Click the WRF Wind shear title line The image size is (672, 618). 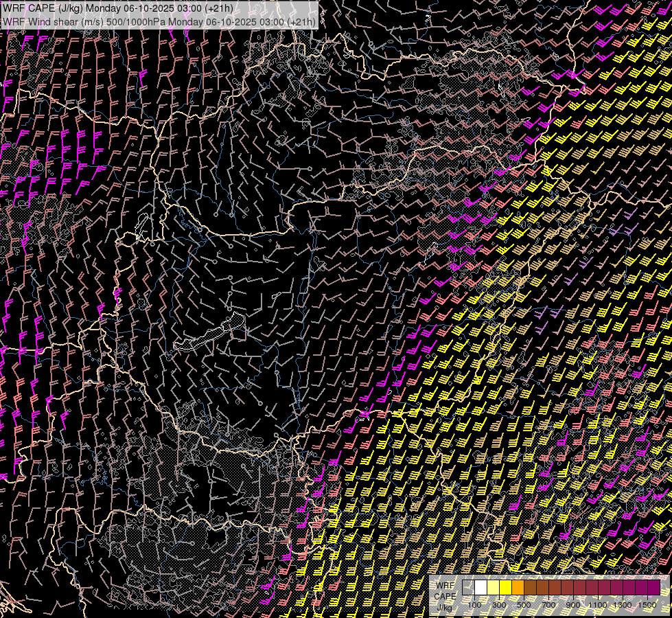click(159, 21)
